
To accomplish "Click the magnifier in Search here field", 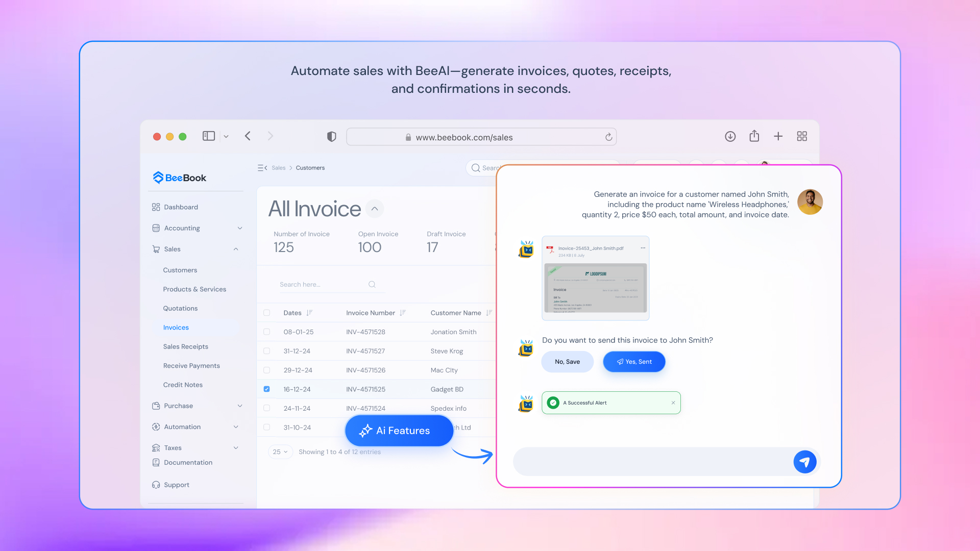I will pos(372,285).
